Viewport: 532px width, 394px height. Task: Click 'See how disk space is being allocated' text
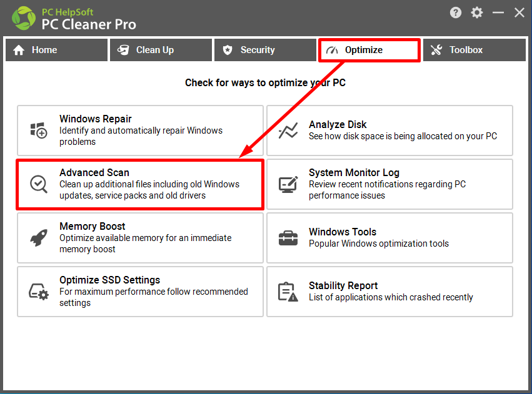(x=403, y=136)
